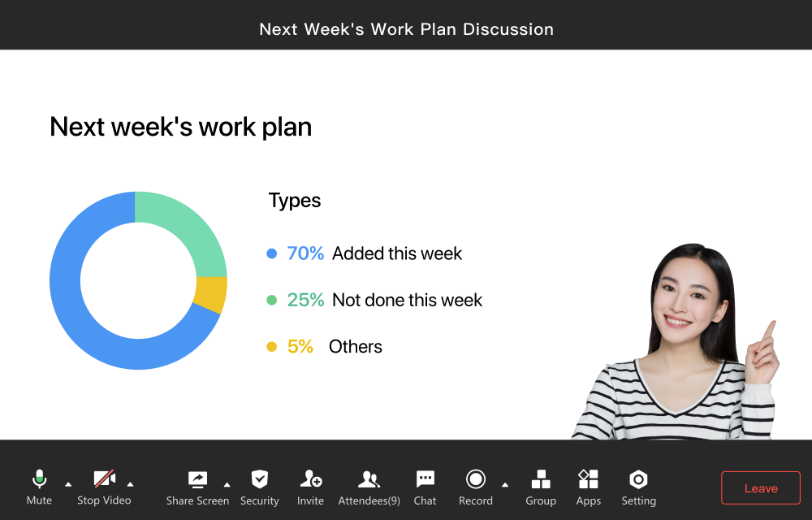Invite a new participant
This screenshot has width=812, height=520.
point(311,487)
